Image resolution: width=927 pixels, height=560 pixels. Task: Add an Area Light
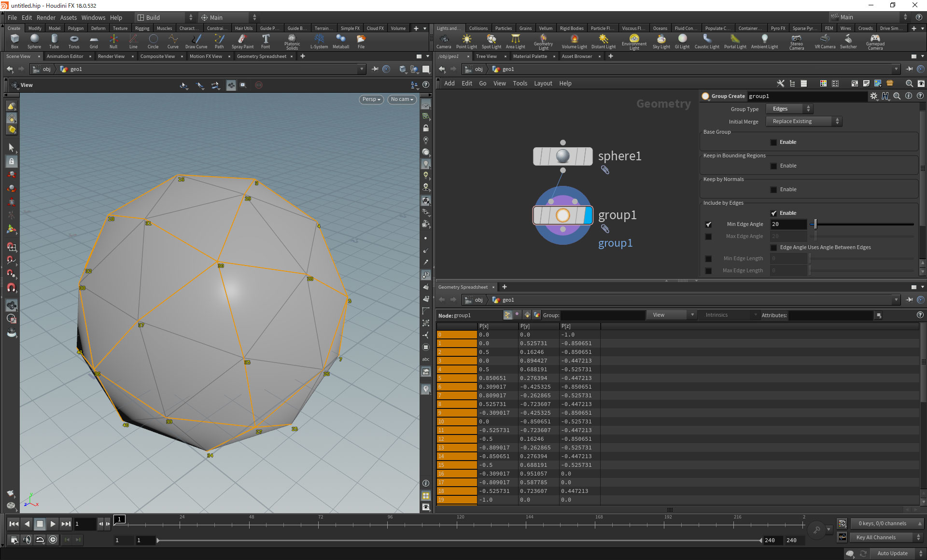(x=515, y=41)
